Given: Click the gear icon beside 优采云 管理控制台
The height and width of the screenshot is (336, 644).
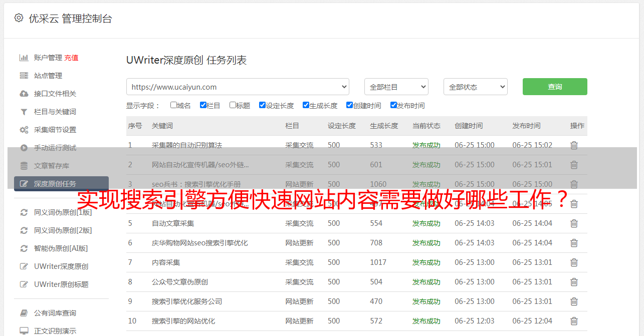Looking at the screenshot, I should 19,18.
